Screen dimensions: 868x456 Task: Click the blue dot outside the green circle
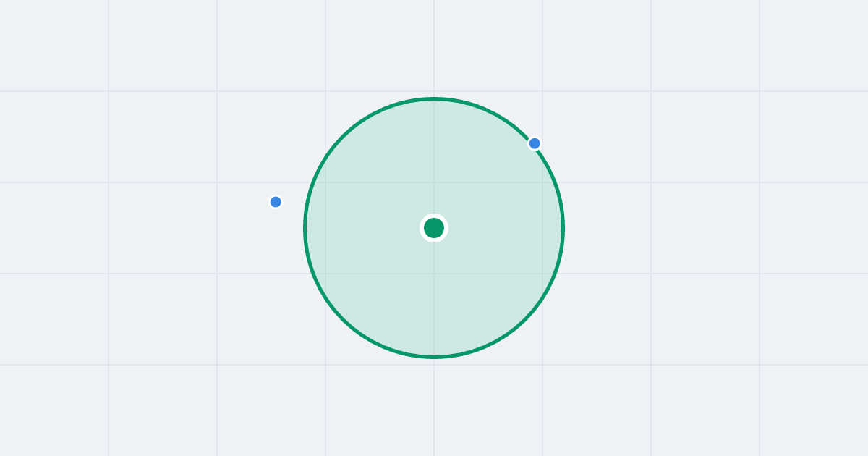pos(276,202)
